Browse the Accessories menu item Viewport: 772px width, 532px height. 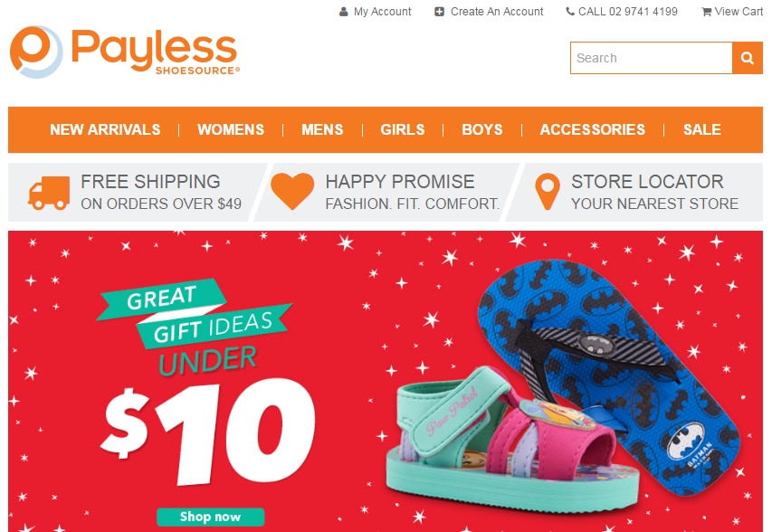tap(593, 129)
